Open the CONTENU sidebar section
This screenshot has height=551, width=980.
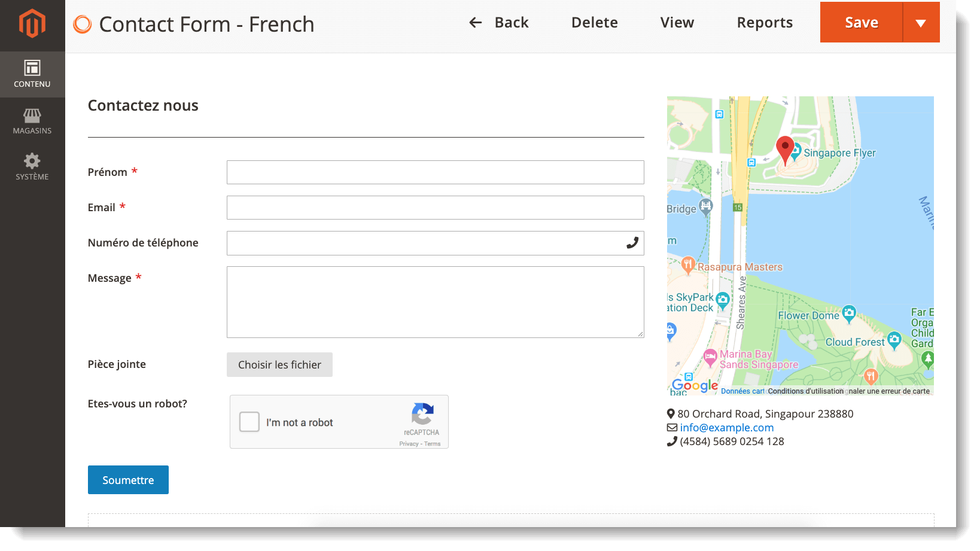(x=32, y=73)
